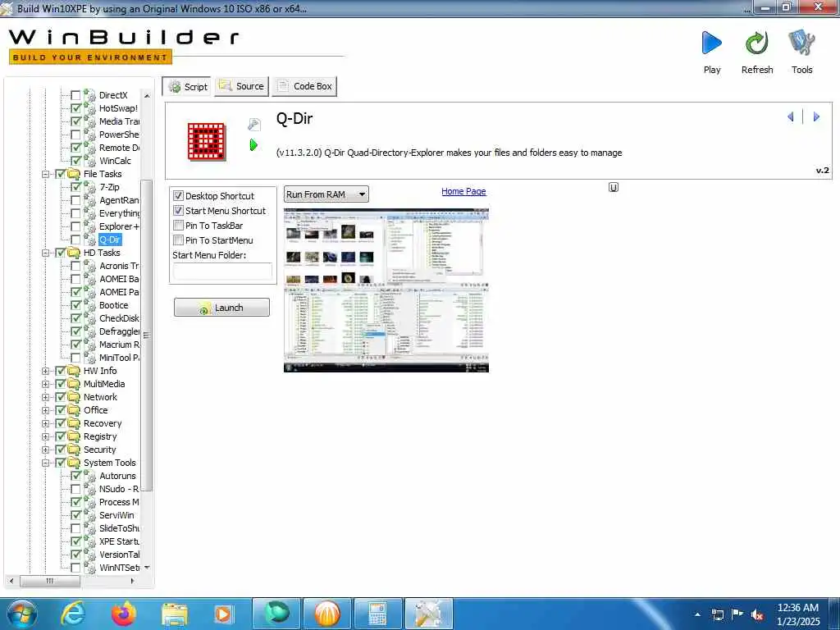Open the media player taskbar icon
This screenshot has height=630, width=840.
[x=224, y=614]
